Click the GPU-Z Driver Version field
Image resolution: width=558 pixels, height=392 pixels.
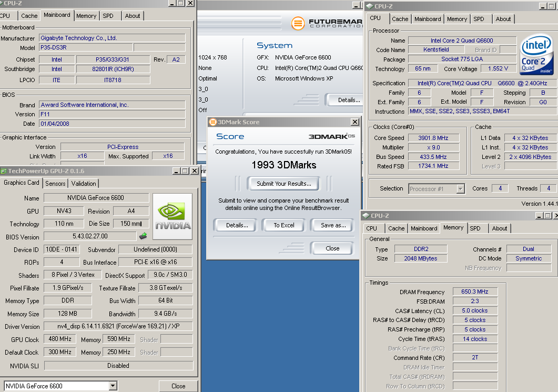click(x=118, y=326)
